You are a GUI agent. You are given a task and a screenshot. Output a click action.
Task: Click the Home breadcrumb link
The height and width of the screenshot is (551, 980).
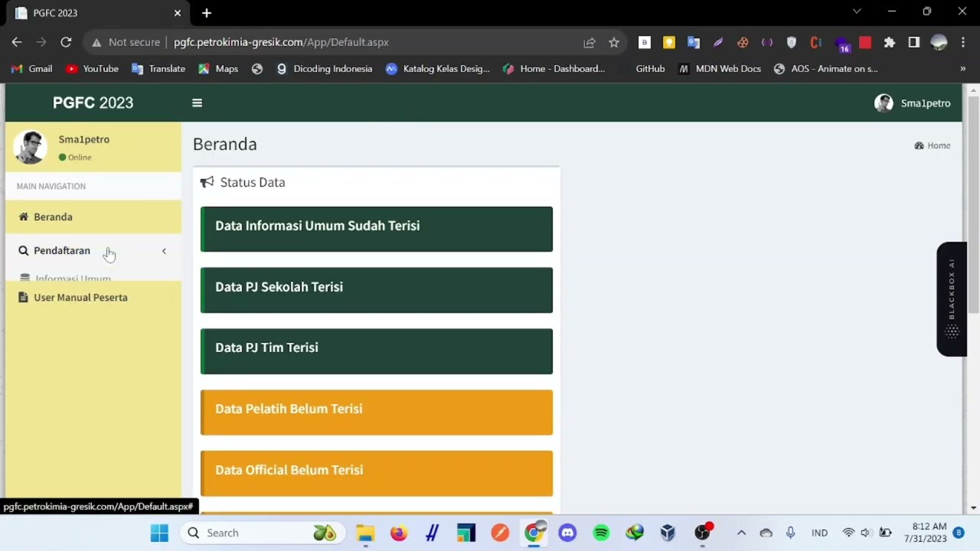pos(933,145)
